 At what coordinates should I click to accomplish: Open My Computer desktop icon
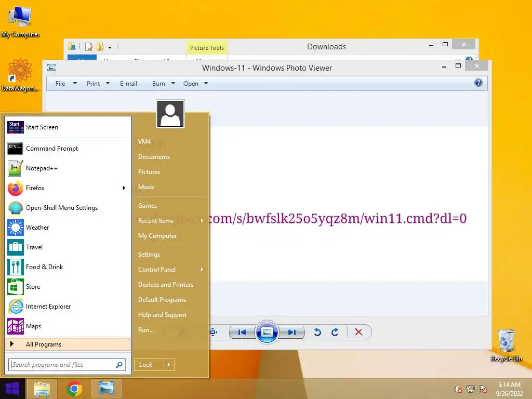click(x=20, y=21)
